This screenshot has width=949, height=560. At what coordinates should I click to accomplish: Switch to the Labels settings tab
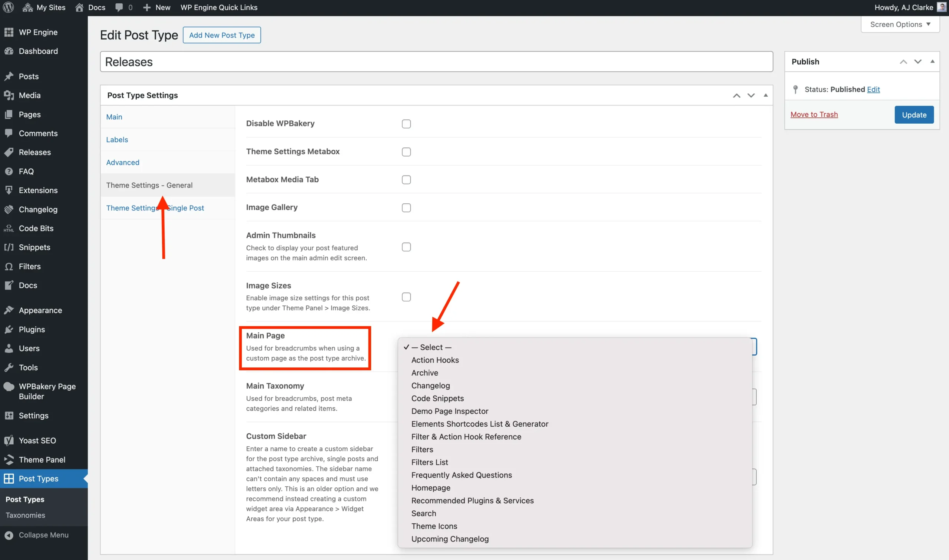tap(117, 139)
